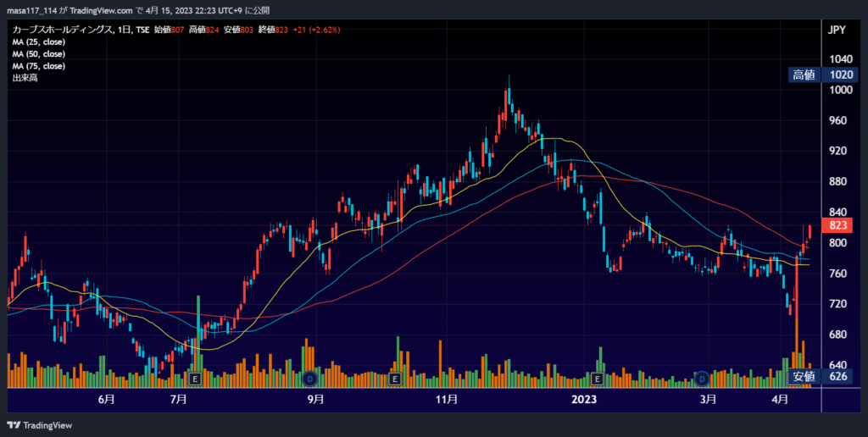This screenshot has height=437, width=868.
Task: Click the D dividend marker above 9月
Action: [x=310, y=379]
